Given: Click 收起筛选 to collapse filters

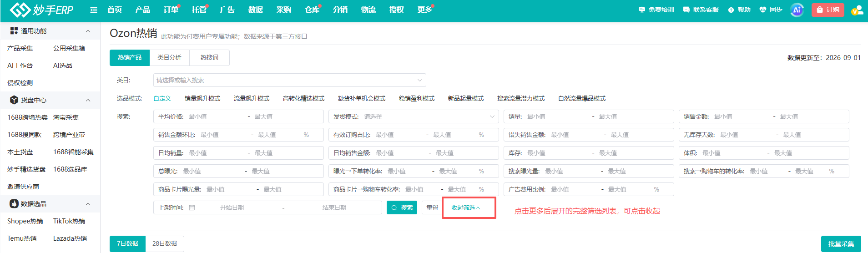Looking at the screenshot, I should (465, 207).
